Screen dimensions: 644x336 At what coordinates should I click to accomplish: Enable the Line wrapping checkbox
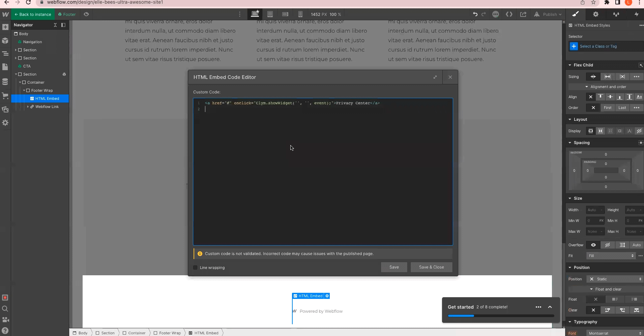click(x=195, y=268)
